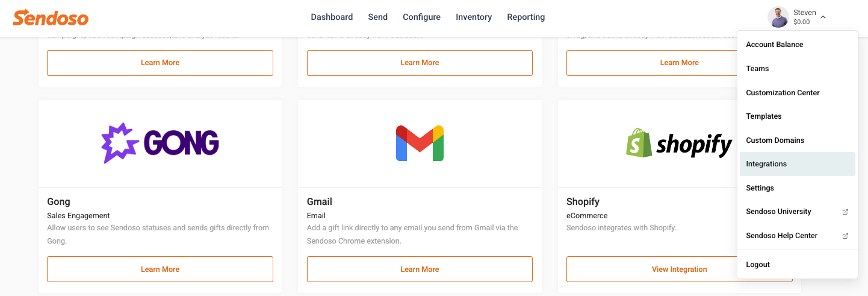Click the Sendoso logo
The height and width of the screenshot is (296, 868).
tap(51, 17)
